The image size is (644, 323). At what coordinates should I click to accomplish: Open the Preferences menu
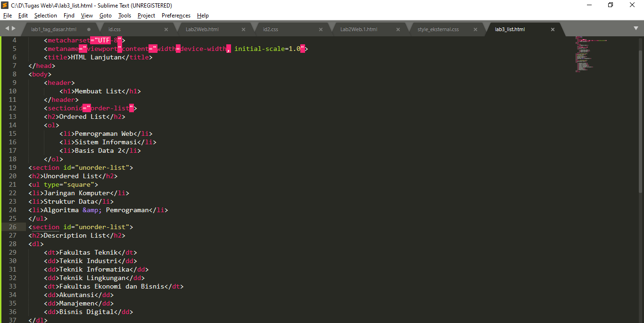pyautogui.click(x=175, y=15)
